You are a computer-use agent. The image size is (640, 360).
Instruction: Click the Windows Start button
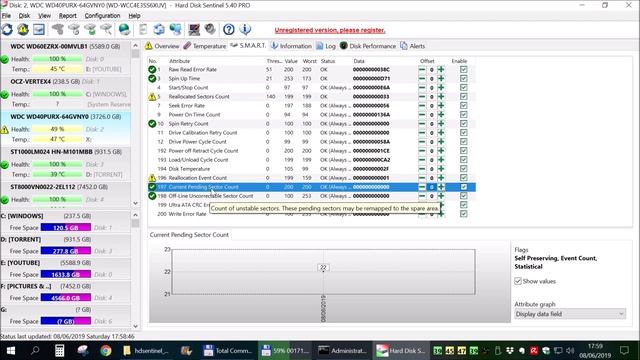pos(11,351)
